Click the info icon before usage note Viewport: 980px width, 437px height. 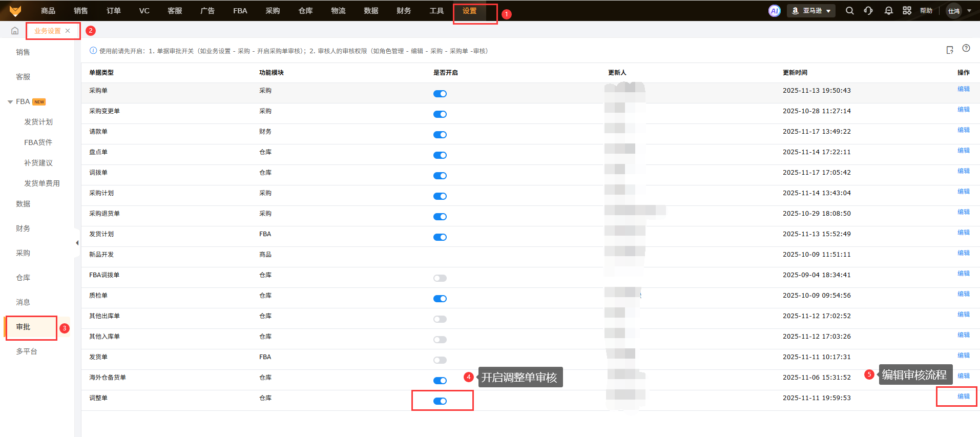coord(93,51)
